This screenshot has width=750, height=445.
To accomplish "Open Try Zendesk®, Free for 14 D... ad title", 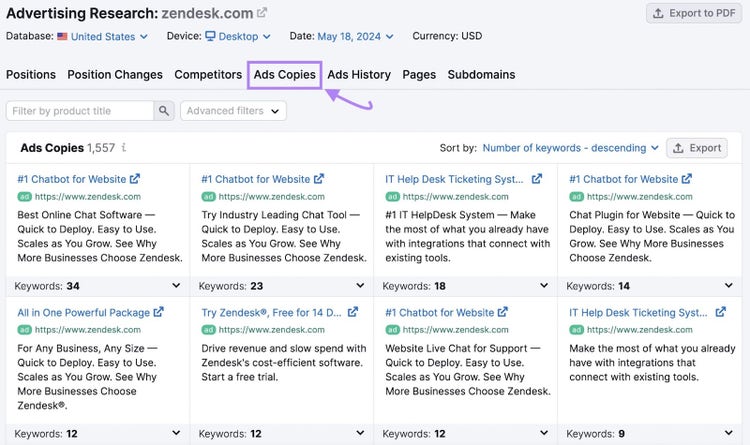I will [x=271, y=312].
